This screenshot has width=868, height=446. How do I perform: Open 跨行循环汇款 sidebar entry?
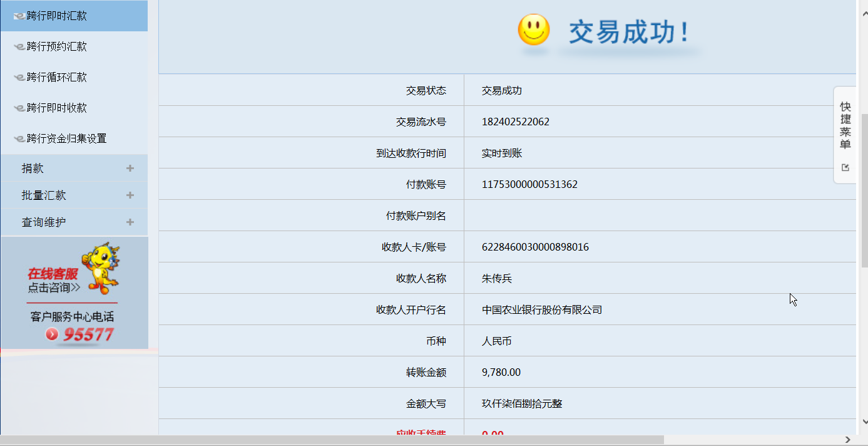56,77
